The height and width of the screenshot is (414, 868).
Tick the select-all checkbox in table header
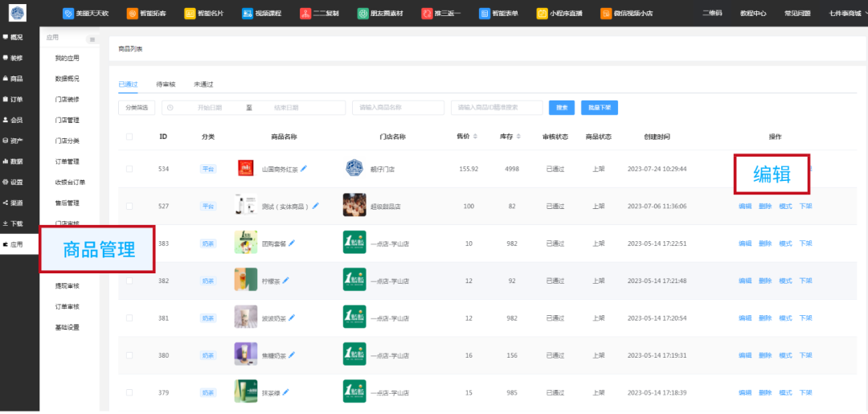click(129, 137)
